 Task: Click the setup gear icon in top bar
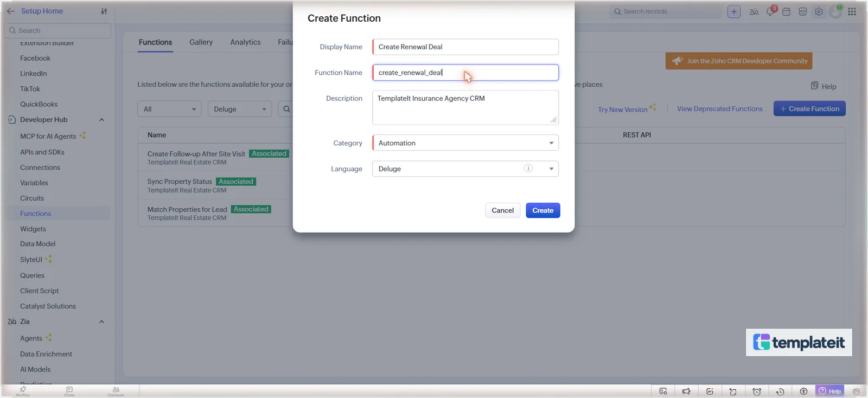[819, 11]
